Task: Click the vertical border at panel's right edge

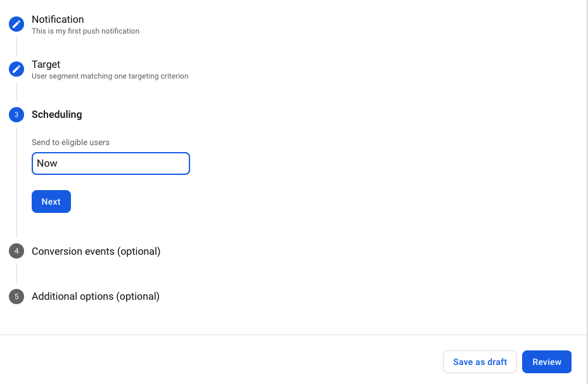Action: [x=587, y=190]
